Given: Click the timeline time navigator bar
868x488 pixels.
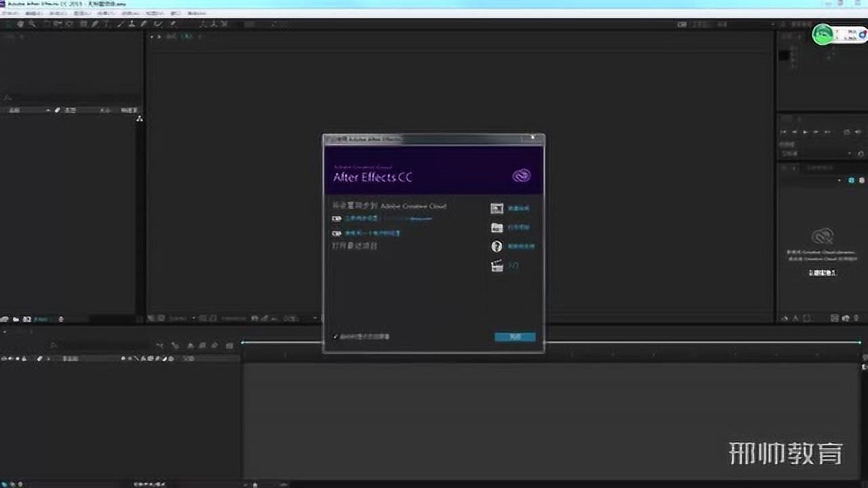Looking at the screenshot, I should 552,343.
